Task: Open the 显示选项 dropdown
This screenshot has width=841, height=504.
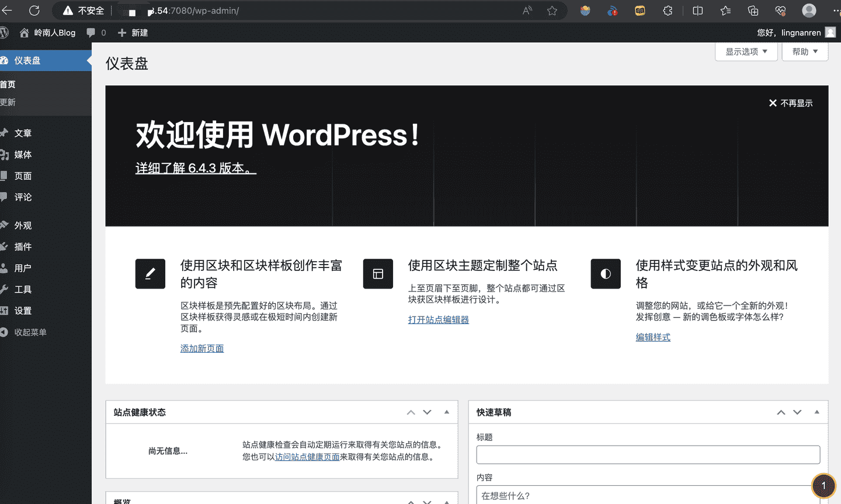Action: click(746, 51)
